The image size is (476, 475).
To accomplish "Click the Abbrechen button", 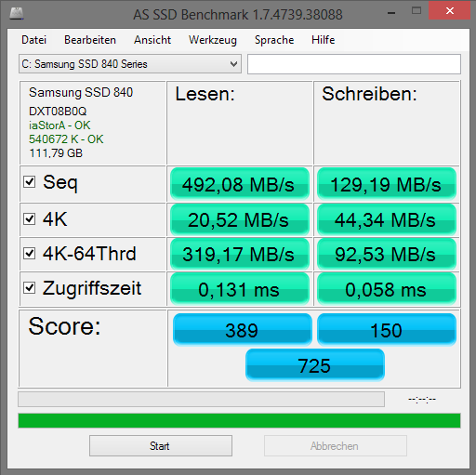I will coord(336,446).
